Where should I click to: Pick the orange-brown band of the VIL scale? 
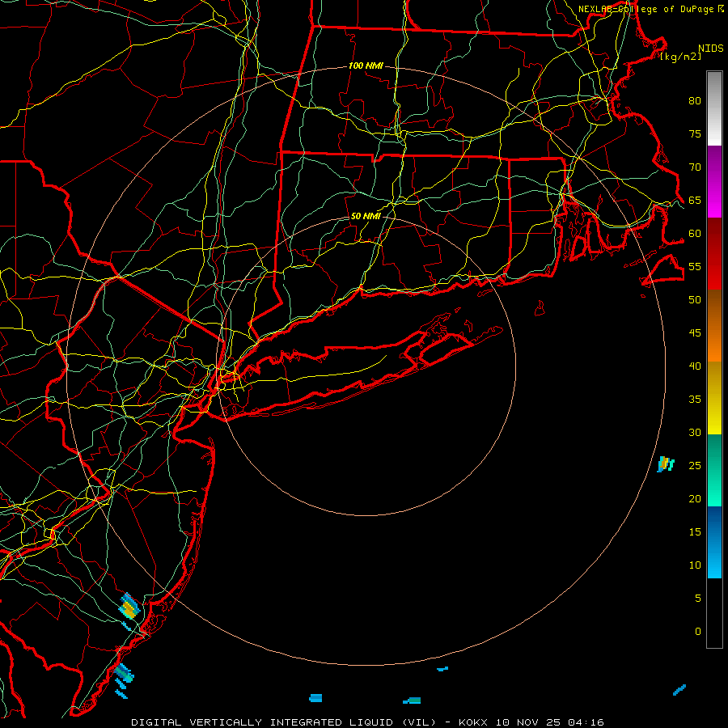pos(714,325)
